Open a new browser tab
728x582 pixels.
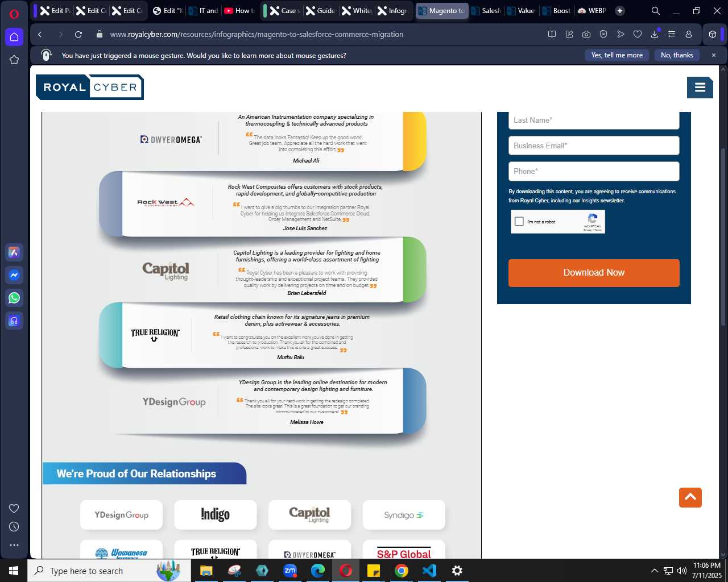click(620, 11)
